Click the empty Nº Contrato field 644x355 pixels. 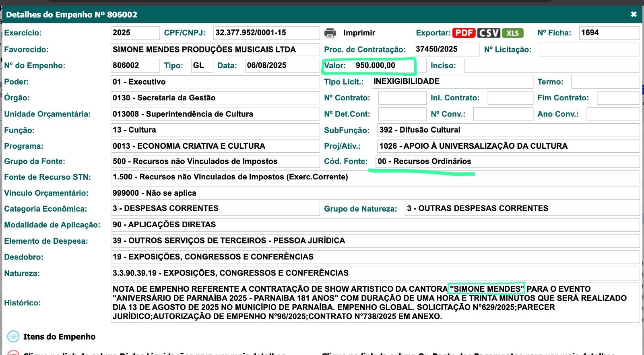coord(402,98)
